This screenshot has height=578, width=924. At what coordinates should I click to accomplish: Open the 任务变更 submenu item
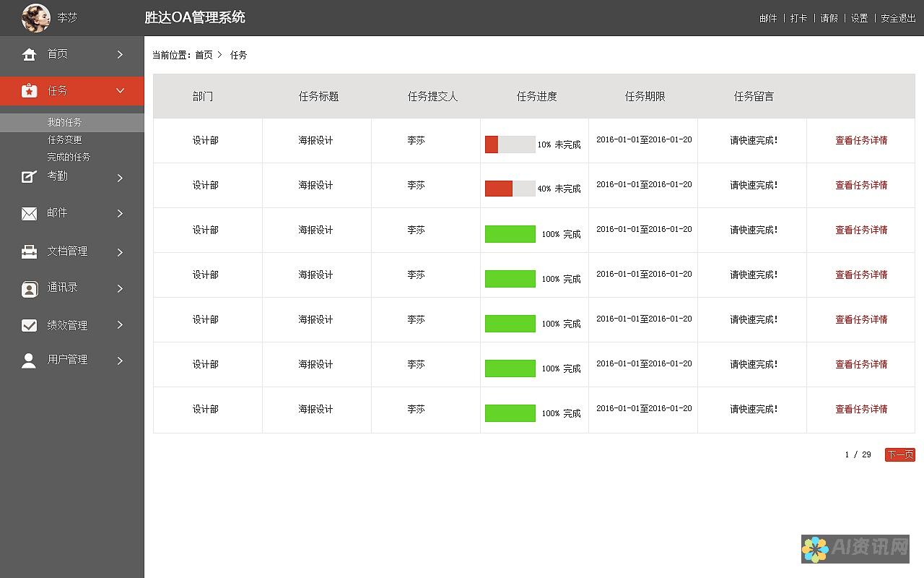64,139
